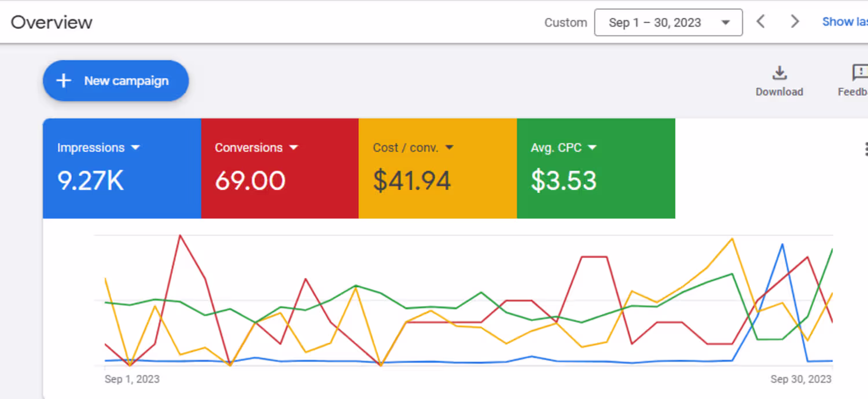The width and height of the screenshot is (868, 399).
Task: Click the plus icon on New campaign
Action: tap(64, 80)
